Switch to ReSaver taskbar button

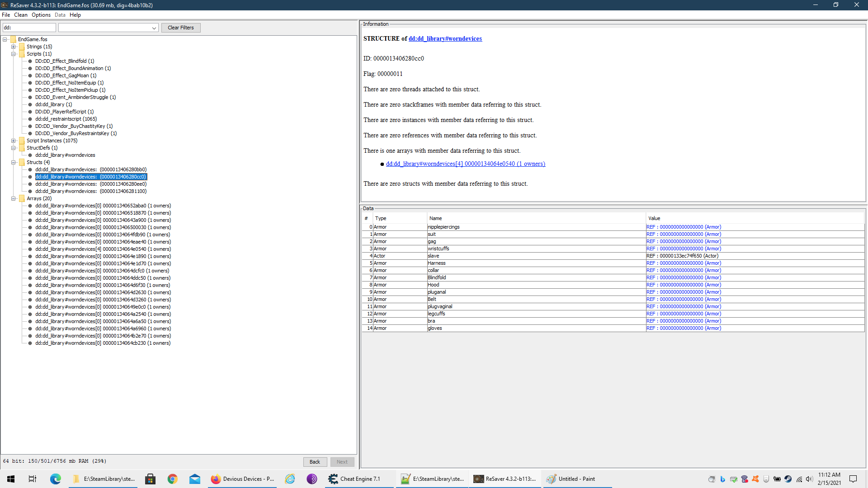(505, 479)
